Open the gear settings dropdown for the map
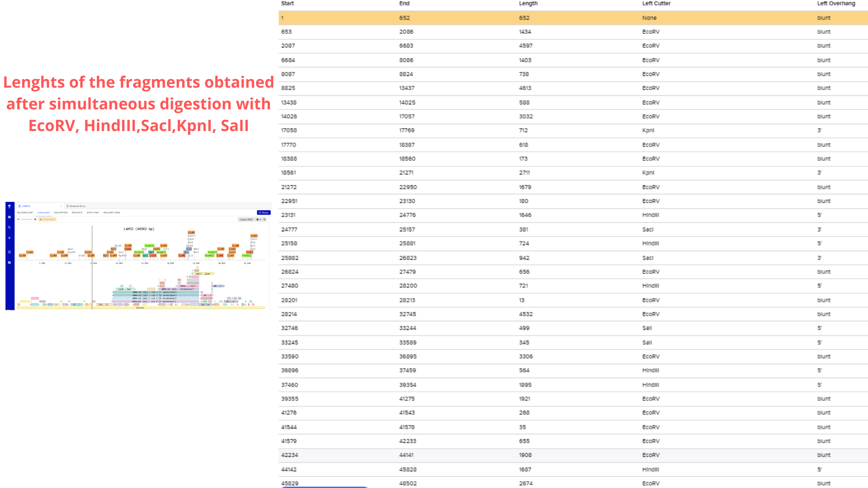This screenshot has width=868, height=488. tap(259, 220)
